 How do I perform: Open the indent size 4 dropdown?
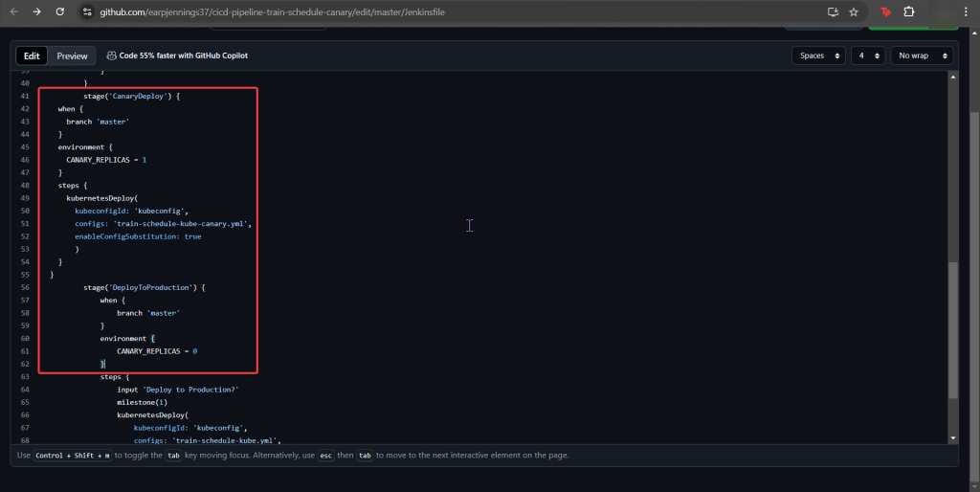tap(869, 56)
